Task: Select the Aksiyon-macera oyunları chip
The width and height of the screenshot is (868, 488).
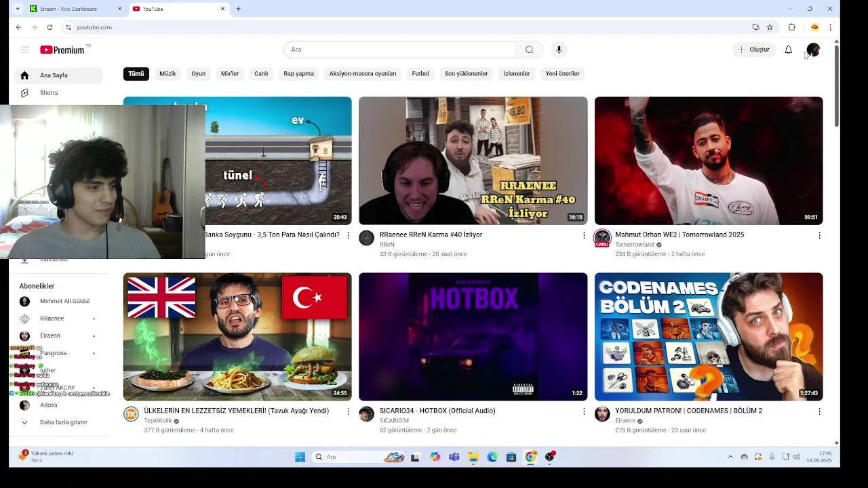Action: point(363,73)
